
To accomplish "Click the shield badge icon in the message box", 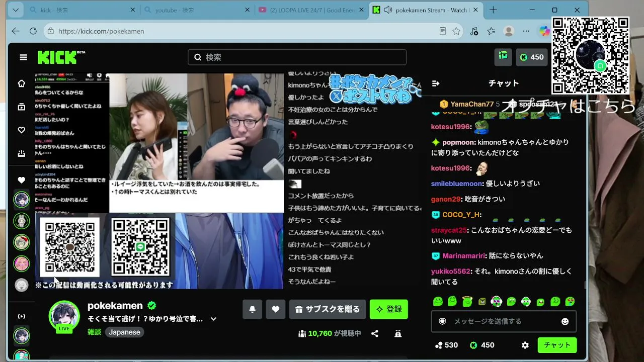I will tap(442, 321).
